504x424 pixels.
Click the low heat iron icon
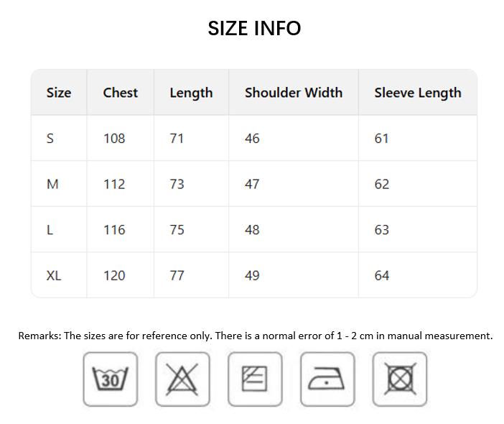pyautogui.click(x=327, y=379)
